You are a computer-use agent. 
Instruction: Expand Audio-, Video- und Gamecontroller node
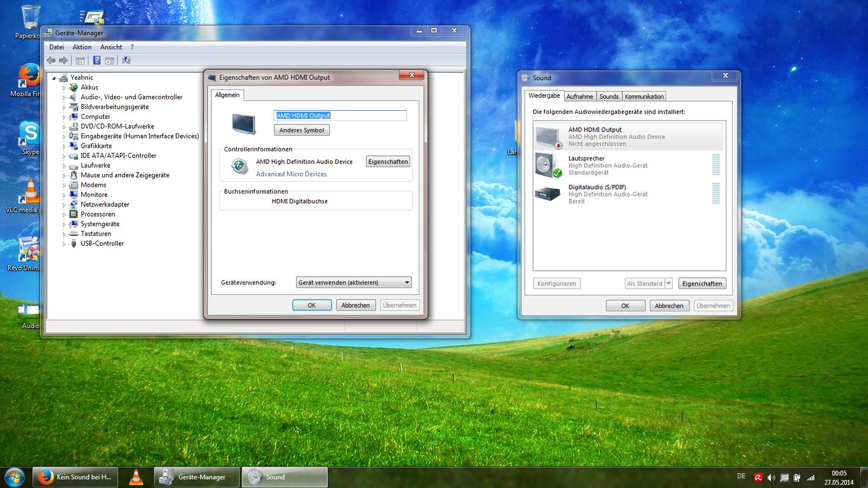click(x=64, y=97)
